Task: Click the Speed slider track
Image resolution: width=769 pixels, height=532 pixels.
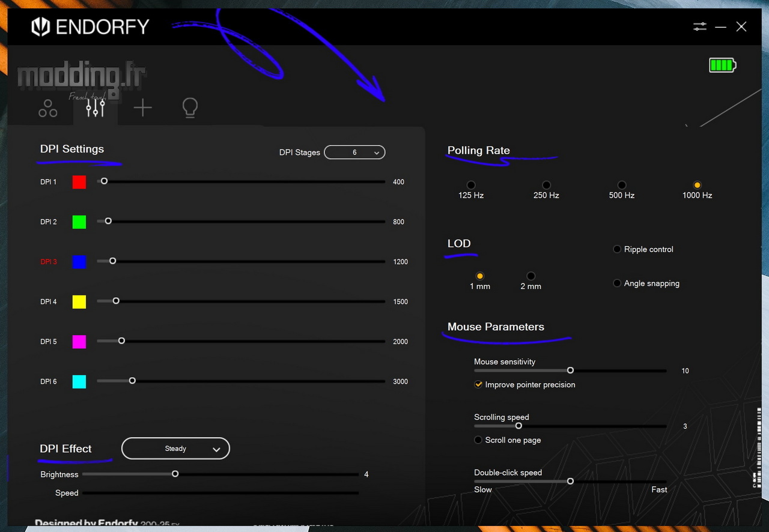Action: pyautogui.click(x=220, y=493)
